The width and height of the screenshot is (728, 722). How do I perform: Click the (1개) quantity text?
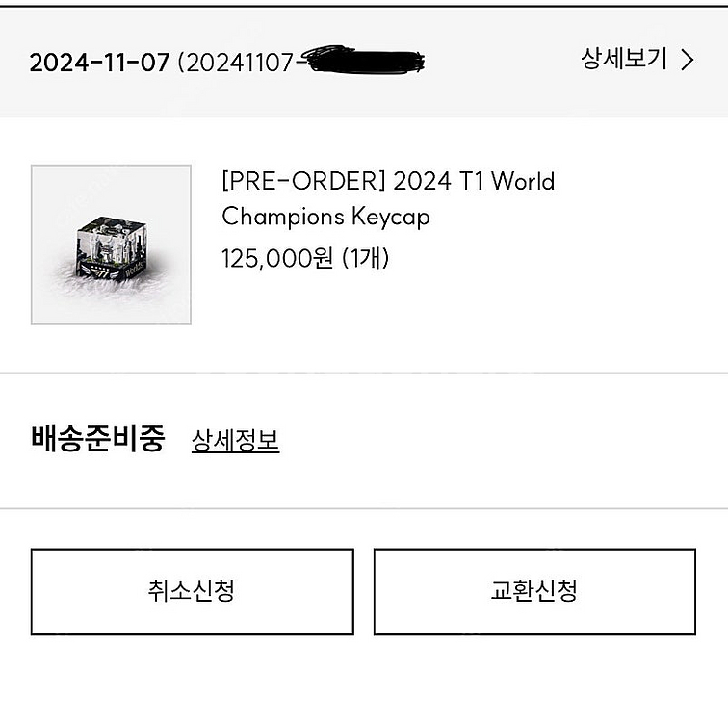(x=365, y=258)
